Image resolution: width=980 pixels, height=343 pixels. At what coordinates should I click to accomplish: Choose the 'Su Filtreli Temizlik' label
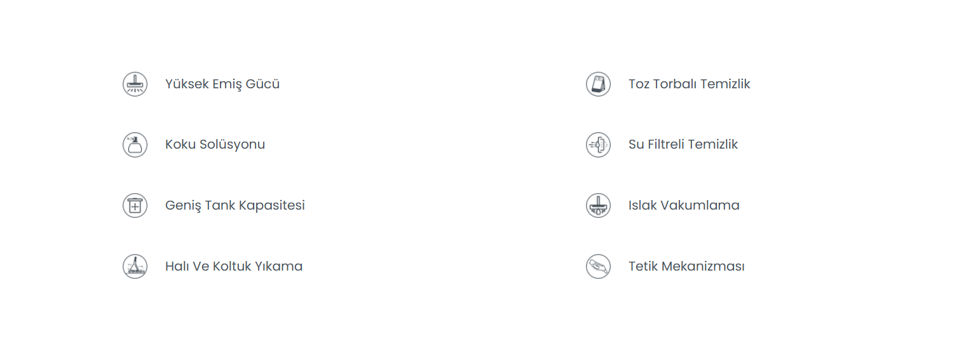683,145
